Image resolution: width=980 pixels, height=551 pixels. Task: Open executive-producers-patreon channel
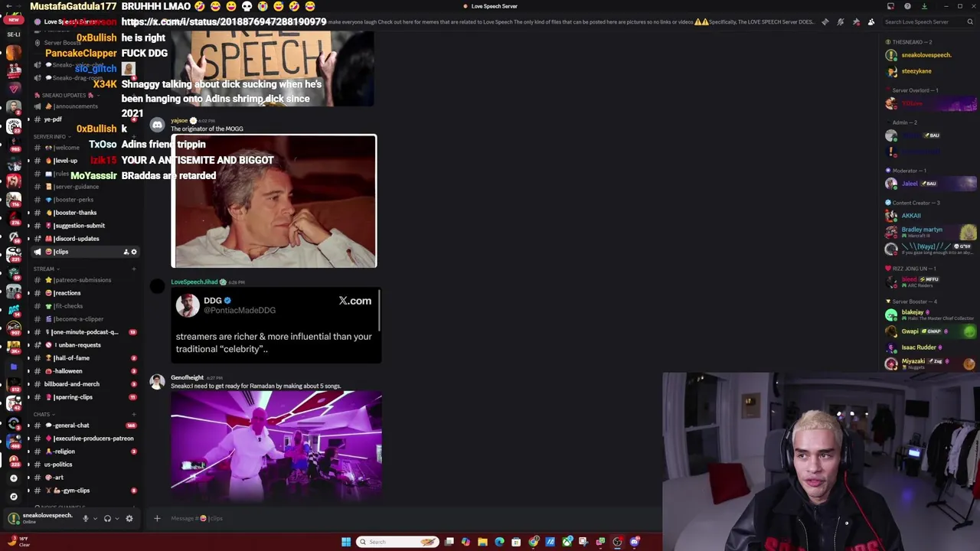pyautogui.click(x=84, y=439)
